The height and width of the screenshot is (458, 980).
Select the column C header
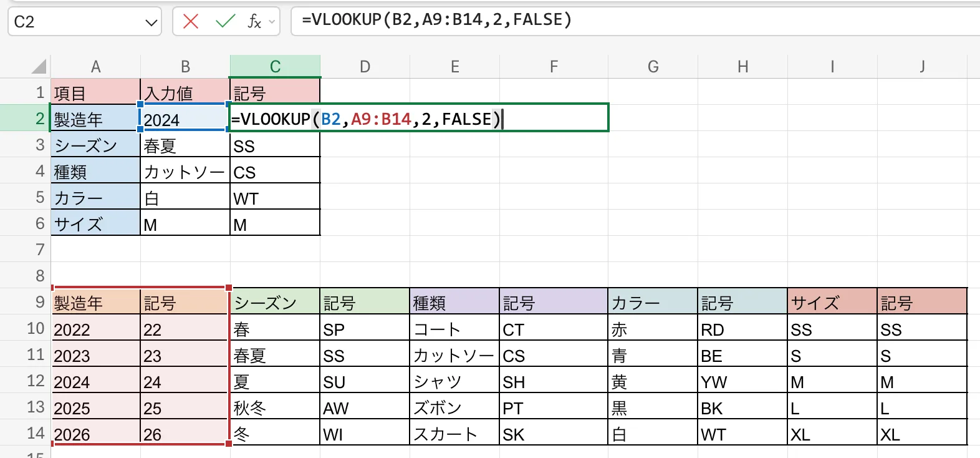pos(275,66)
